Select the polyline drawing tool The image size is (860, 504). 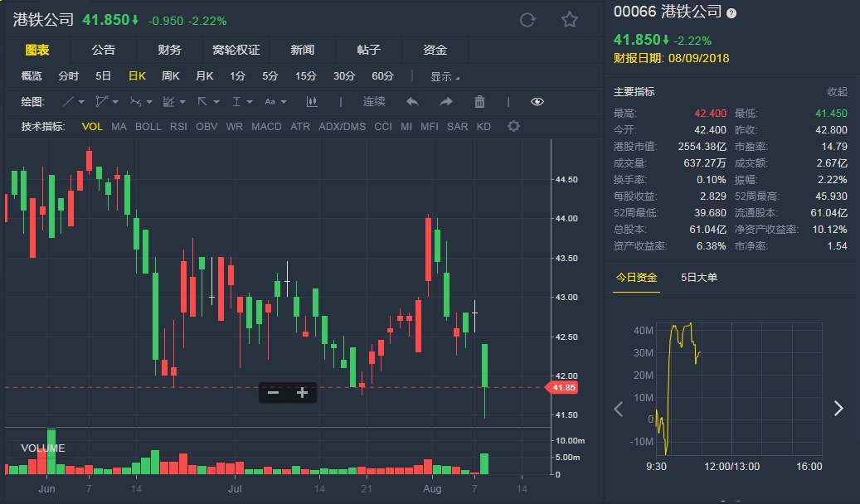(x=101, y=101)
